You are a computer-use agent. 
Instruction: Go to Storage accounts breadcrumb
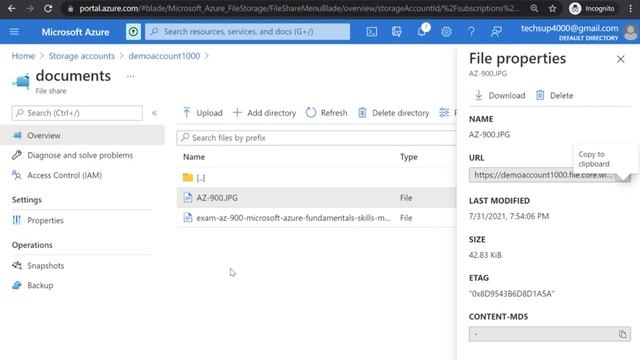click(82, 56)
